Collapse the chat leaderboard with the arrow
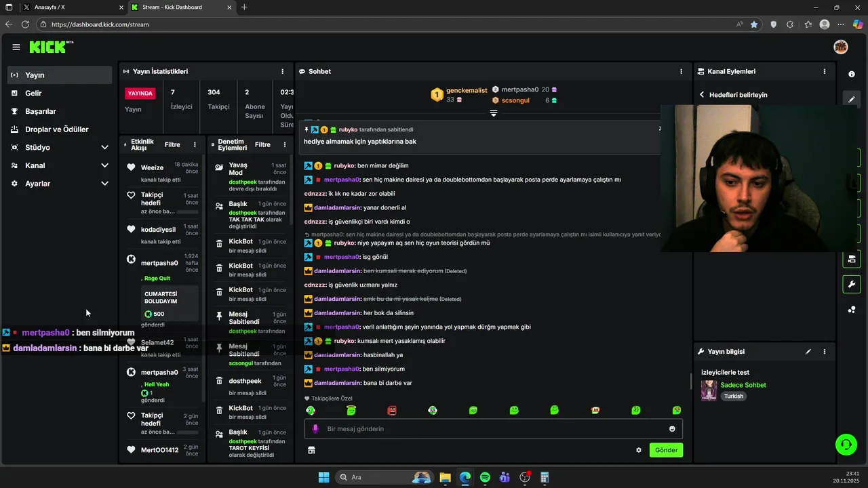The width and height of the screenshot is (868, 488). [494, 113]
